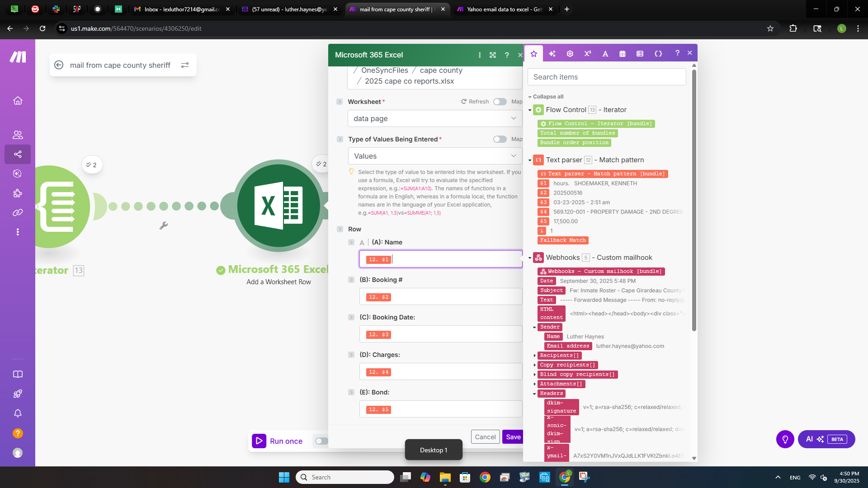Toggle the Map switch for Worksheet
The height and width of the screenshot is (488, 868).
tap(500, 102)
